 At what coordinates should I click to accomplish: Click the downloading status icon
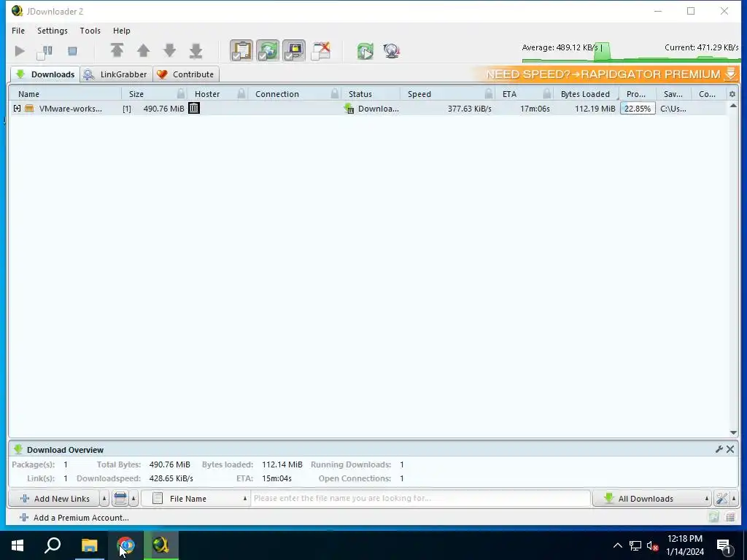349,109
